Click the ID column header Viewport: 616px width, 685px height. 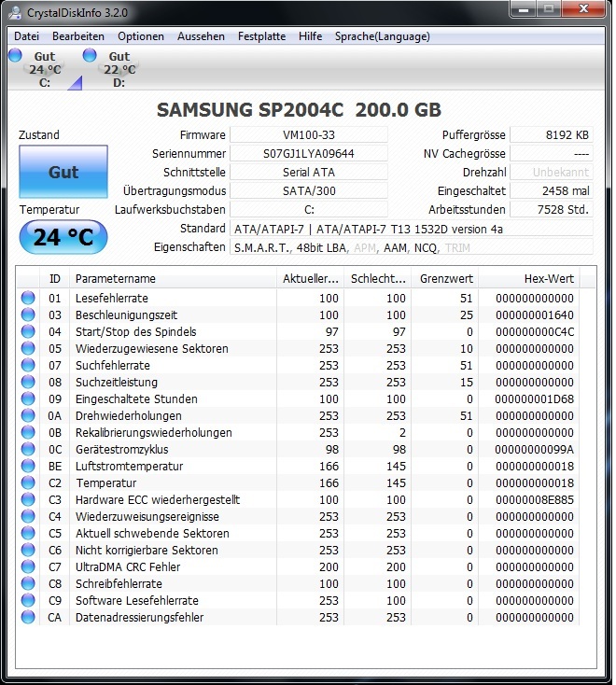(55, 279)
